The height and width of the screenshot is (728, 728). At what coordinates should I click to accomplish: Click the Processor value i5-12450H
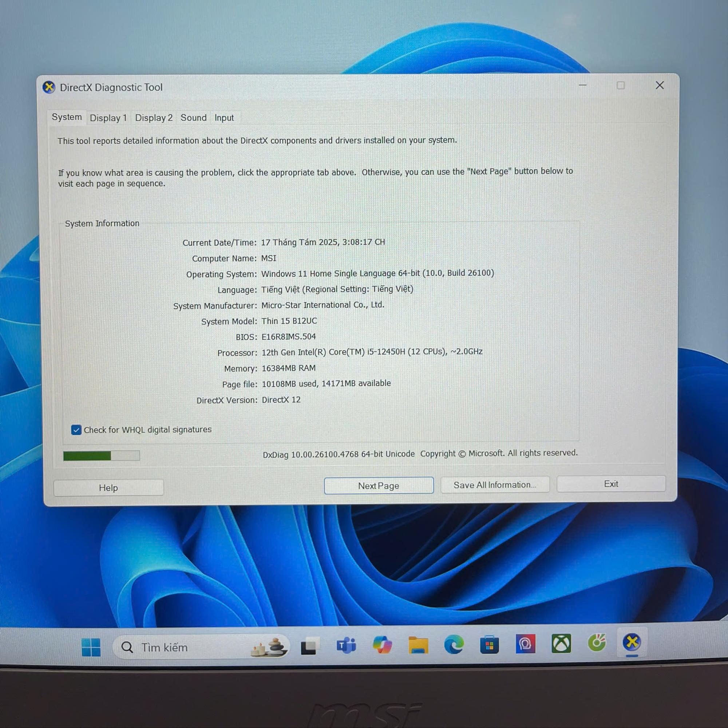pos(372,352)
